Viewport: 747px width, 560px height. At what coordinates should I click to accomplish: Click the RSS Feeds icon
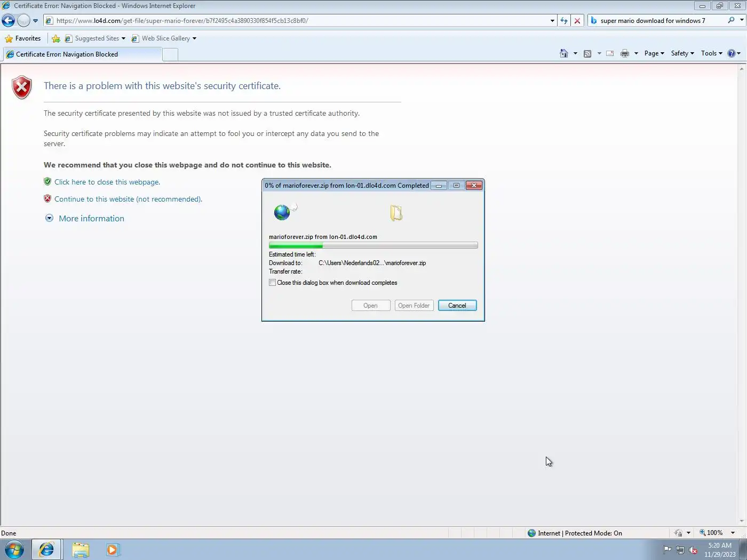point(587,53)
